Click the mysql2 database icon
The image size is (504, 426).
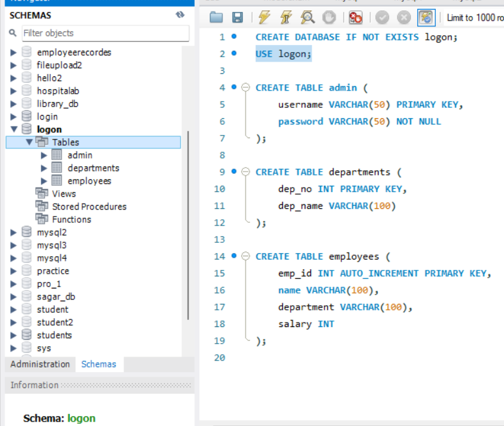pos(27,231)
